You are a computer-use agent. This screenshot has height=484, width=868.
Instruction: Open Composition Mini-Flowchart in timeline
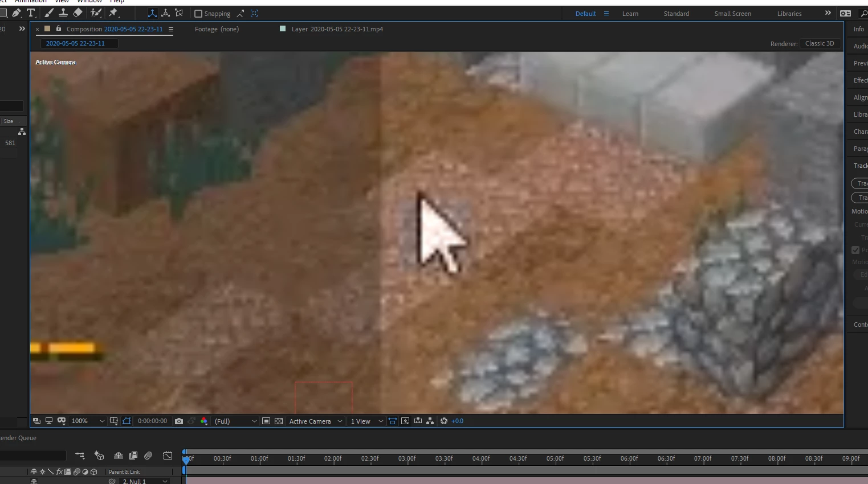click(x=80, y=456)
